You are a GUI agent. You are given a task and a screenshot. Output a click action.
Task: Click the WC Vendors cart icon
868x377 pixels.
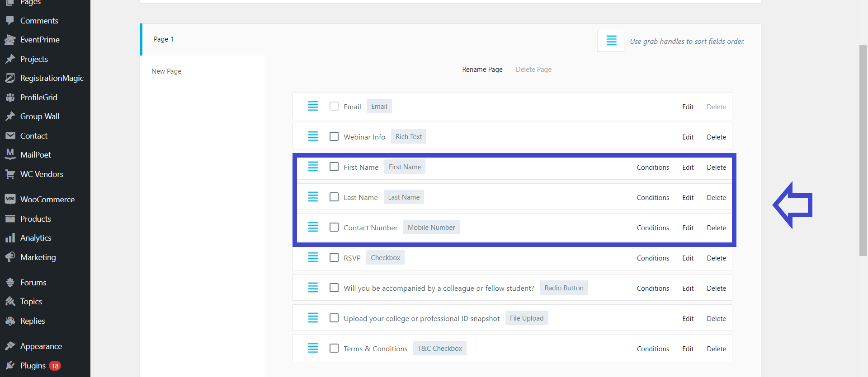coord(10,174)
